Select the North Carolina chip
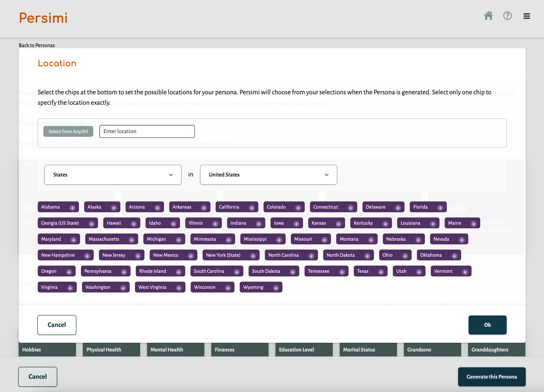This screenshot has width=544, height=392. pos(291,255)
